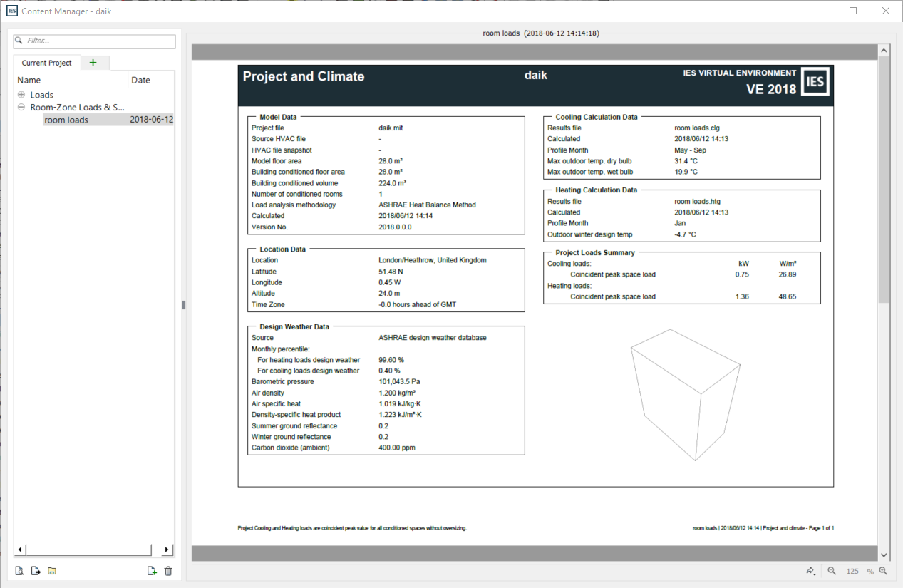903x588 pixels.
Task: Click the export document arrow icon
Action: click(36, 571)
